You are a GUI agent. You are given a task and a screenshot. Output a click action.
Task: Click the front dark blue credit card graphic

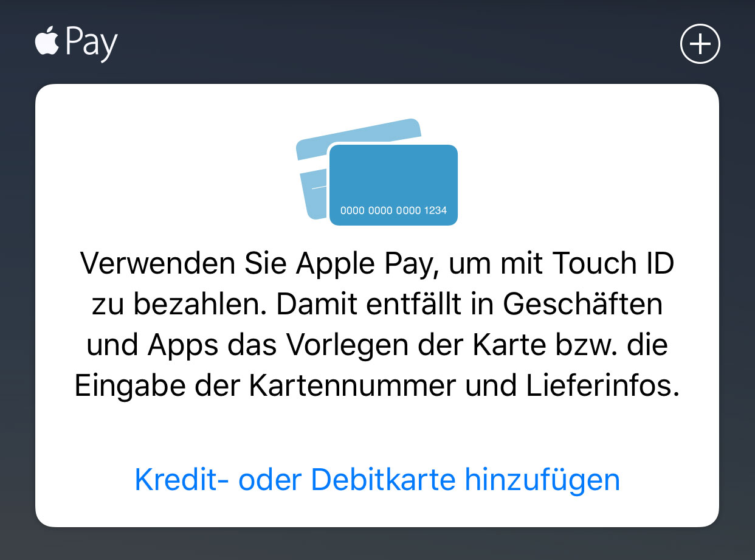pyautogui.click(x=393, y=185)
